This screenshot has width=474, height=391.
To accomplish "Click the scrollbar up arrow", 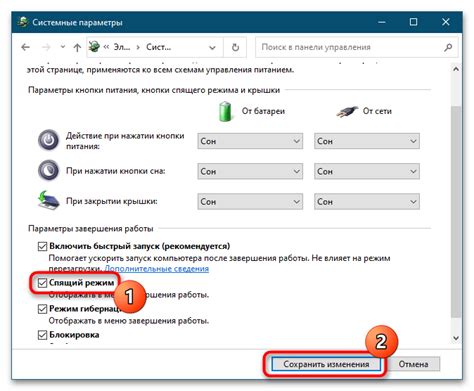I will [x=456, y=70].
